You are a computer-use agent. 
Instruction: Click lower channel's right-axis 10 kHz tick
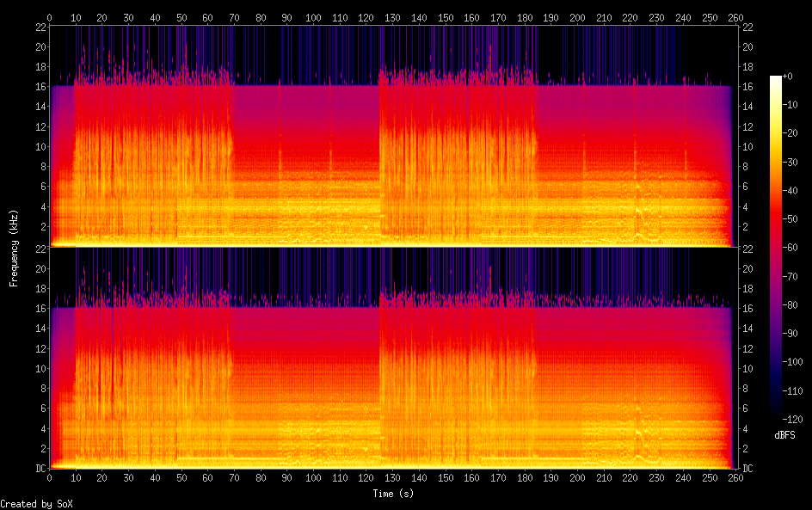point(747,369)
